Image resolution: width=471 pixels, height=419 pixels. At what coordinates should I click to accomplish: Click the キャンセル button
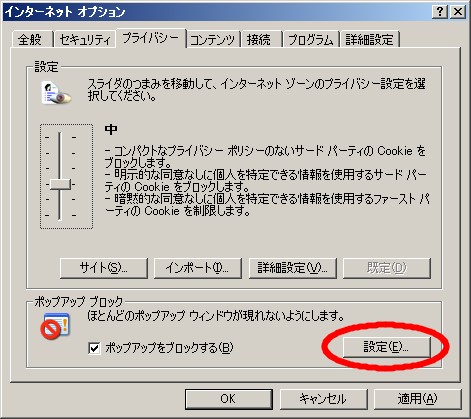[x=323, y=399]
